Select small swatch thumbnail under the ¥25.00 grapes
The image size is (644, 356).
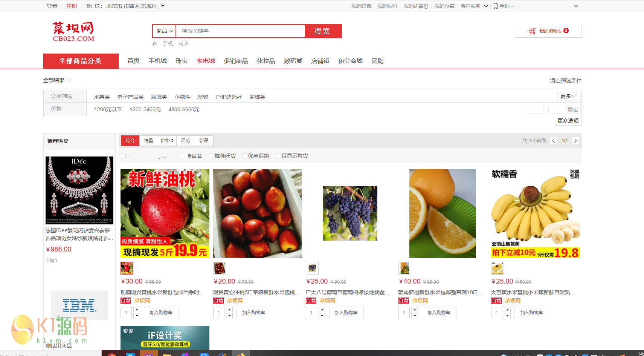(x=312, y=268)
